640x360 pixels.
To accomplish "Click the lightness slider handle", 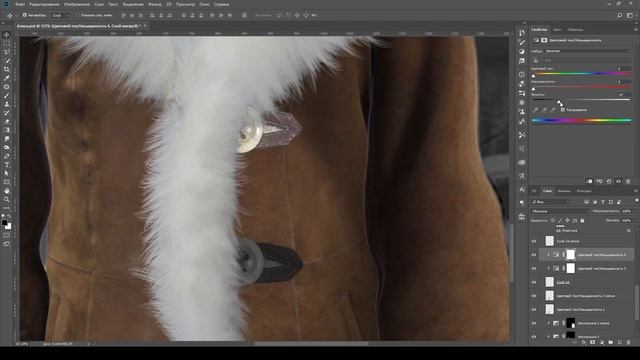I will click(560, 102).
